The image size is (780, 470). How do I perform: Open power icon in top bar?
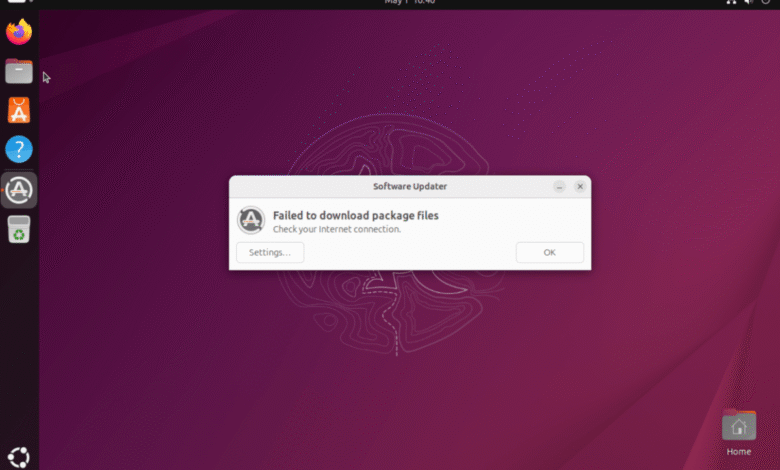[x=766, y=2]
